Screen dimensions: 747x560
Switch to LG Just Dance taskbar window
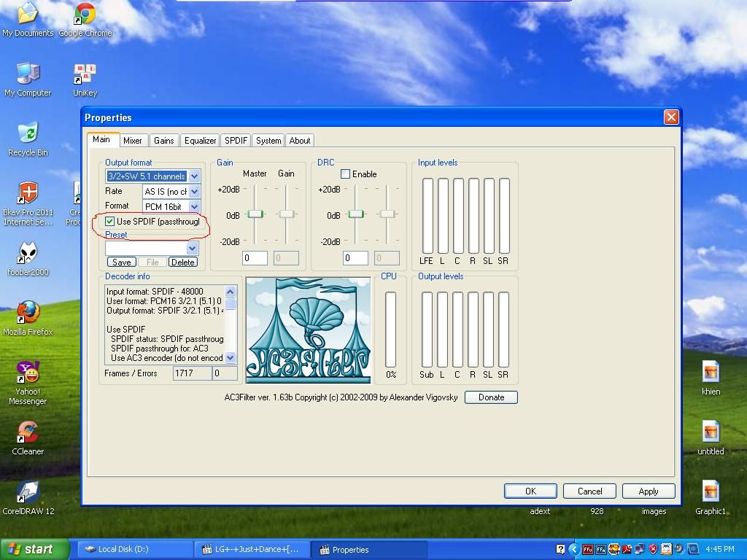(252, 549)
